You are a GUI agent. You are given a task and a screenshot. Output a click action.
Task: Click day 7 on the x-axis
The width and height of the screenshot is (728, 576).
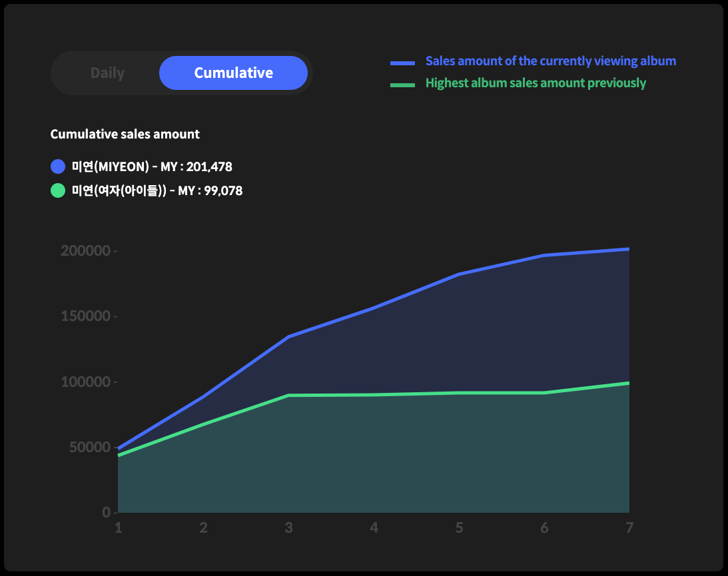pyautogui.click(x=629, y=528)
